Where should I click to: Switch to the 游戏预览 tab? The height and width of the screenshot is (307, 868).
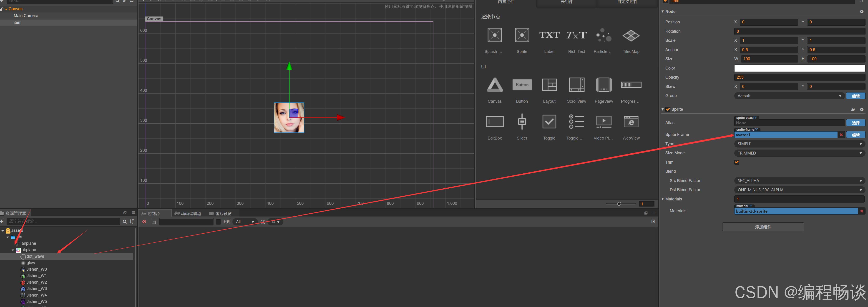(220, 214)
